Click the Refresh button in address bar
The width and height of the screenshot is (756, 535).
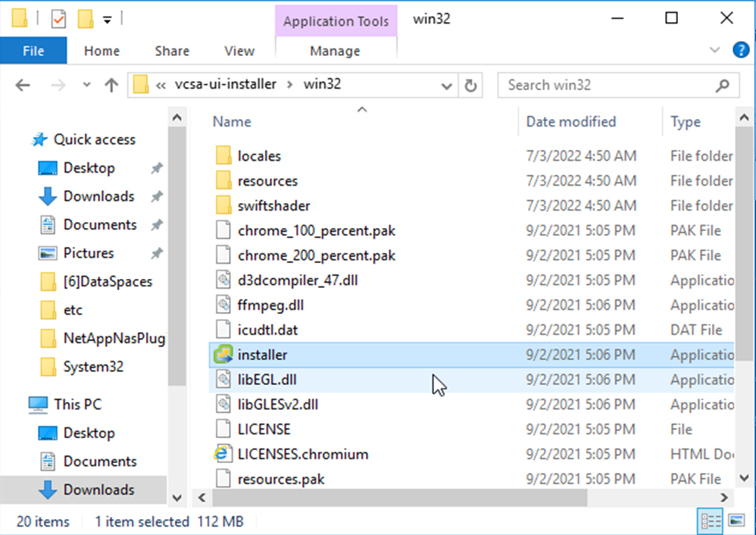pyautogui.click(x=470, y=86)
